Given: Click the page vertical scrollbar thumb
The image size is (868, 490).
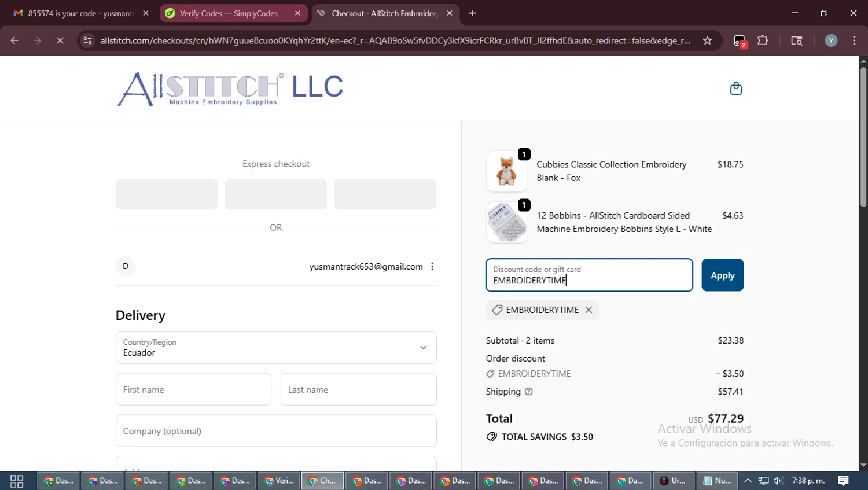Looking at the screenshot, I should tap(863, 137).
